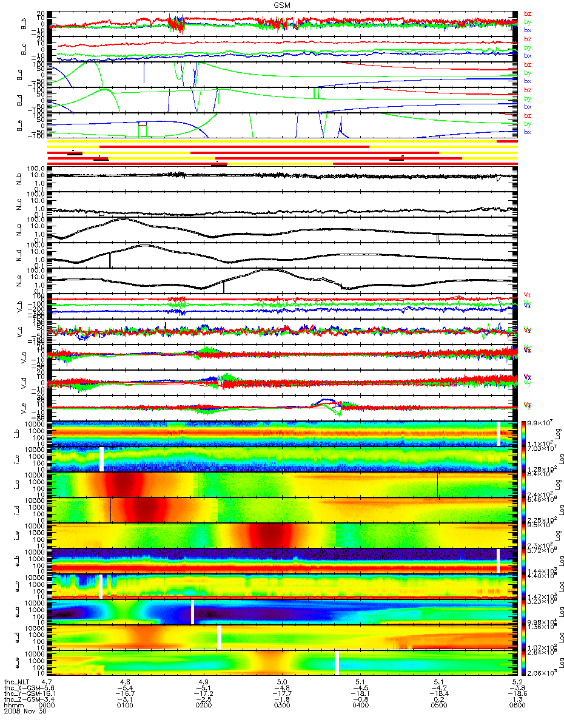Click the 0400 time tick label
564x728 pixels.
pyautogui.click(x=360, y=706)
